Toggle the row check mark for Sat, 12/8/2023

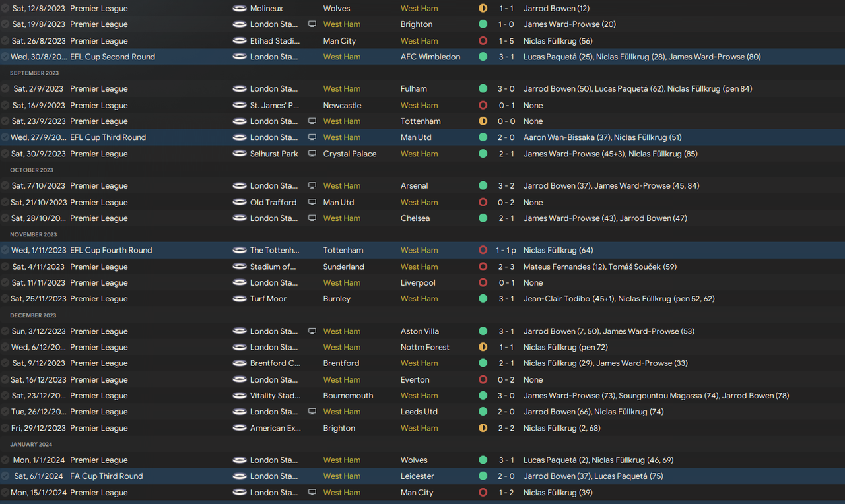click(x=5, y=9)
